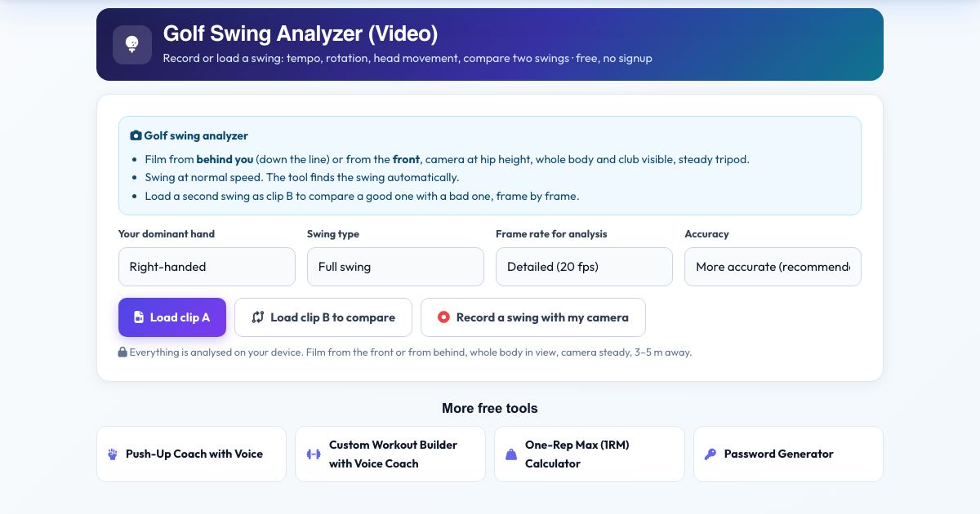
Task: Click the Frame rate for analysis label
Action: coord(551,234)
